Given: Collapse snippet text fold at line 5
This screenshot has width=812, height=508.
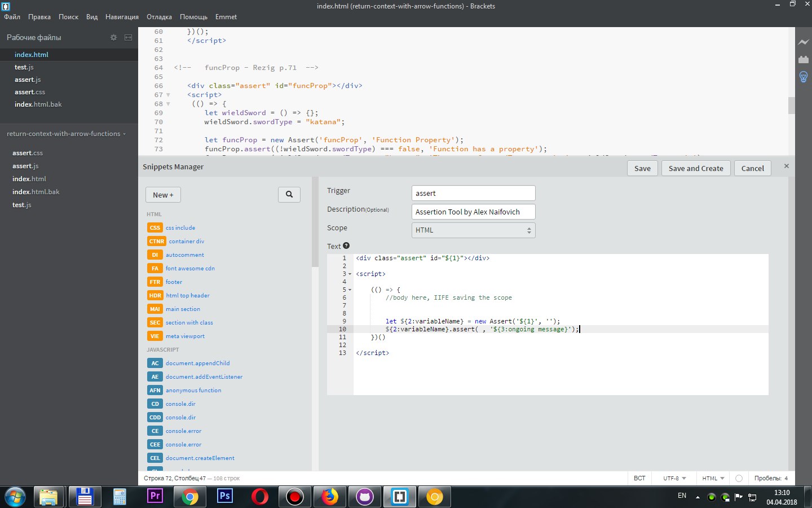Looking at the screenshot, I should [x=350, y=290].
